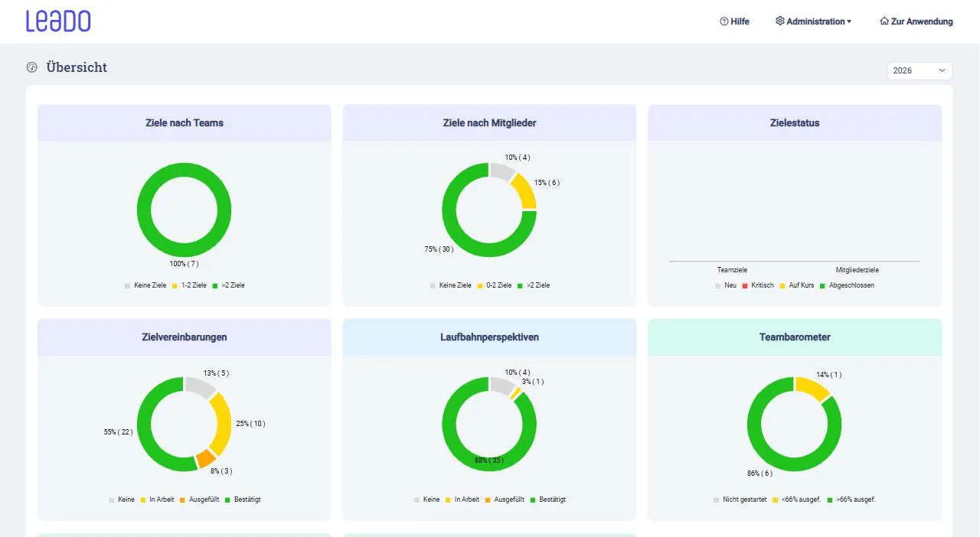This screenshot has height=537, width=980.
Task: Click the dashboard icon next to Übersicht
Action: click(32, 67)
